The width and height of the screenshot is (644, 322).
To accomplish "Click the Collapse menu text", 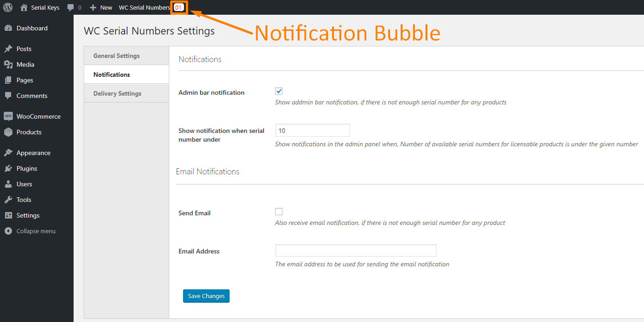I will 36,231.
